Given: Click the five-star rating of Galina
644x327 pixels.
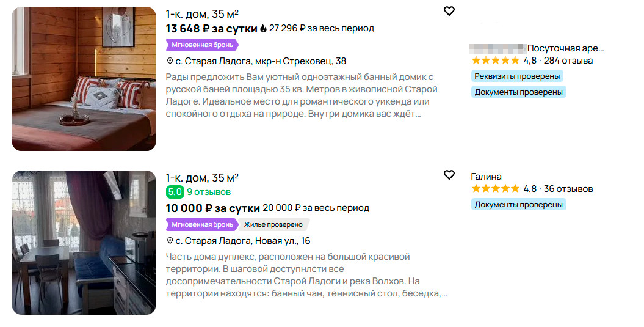Looking at the screenshot, I should pyautogui.click(x=495, y=189).
